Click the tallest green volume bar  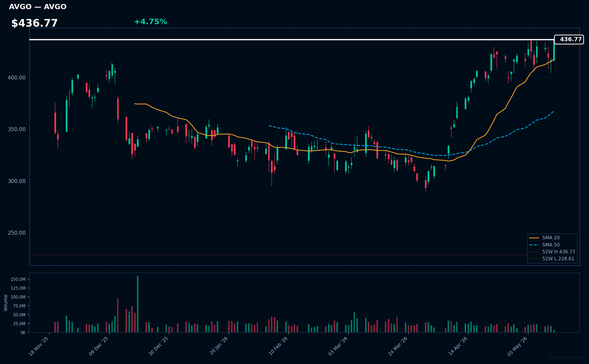pyautogui.click(x=138, y=304)
